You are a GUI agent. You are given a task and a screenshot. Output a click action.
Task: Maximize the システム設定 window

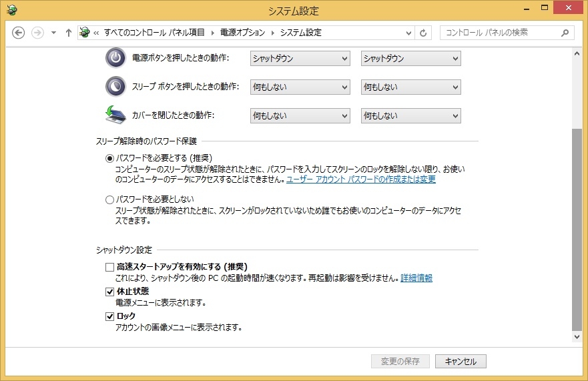[545, 7]
